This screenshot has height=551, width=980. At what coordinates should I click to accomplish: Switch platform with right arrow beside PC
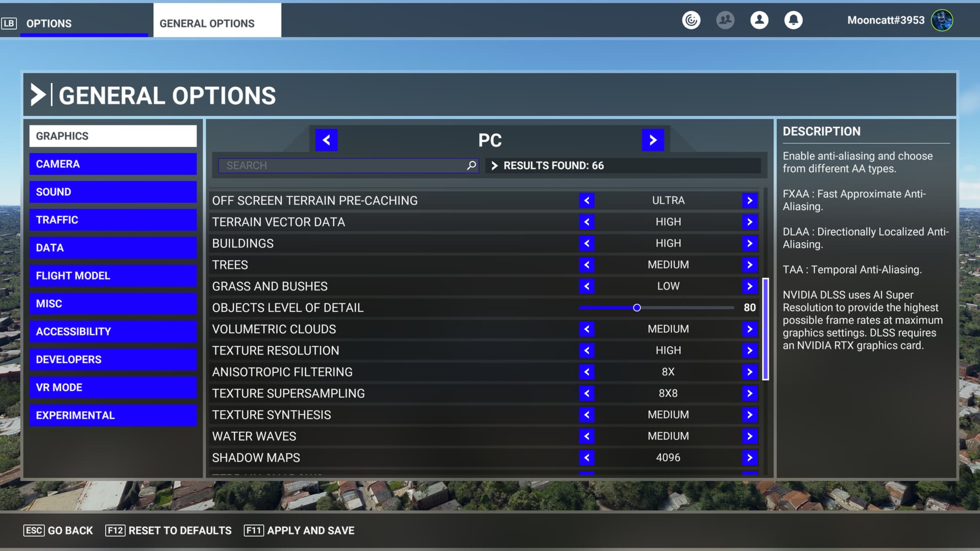[x=653, y=140]
